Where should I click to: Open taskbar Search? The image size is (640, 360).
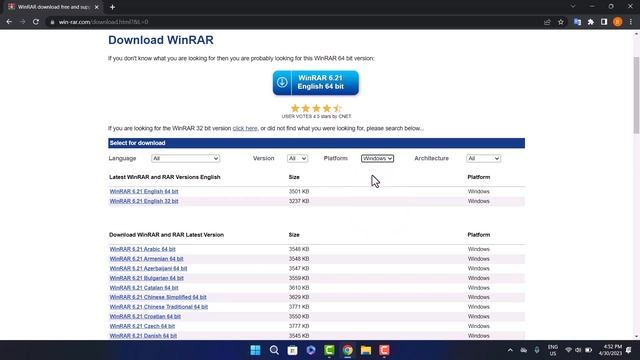[274, 350]
